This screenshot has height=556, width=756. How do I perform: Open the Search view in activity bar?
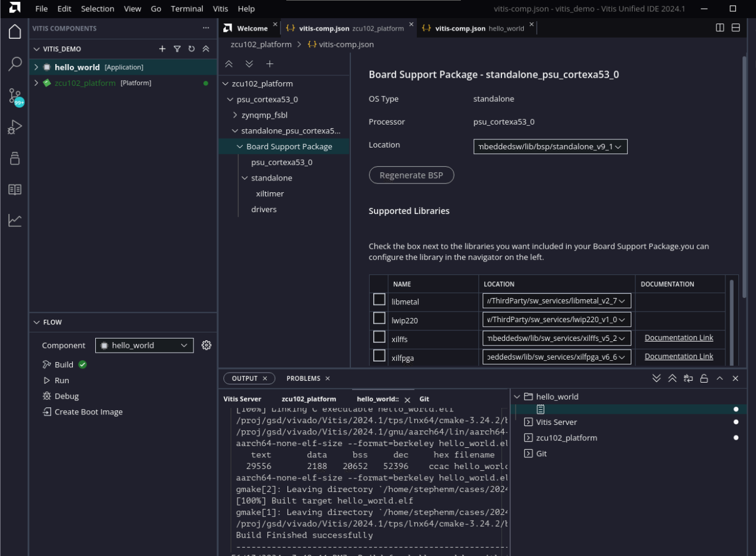pos(15,64)
